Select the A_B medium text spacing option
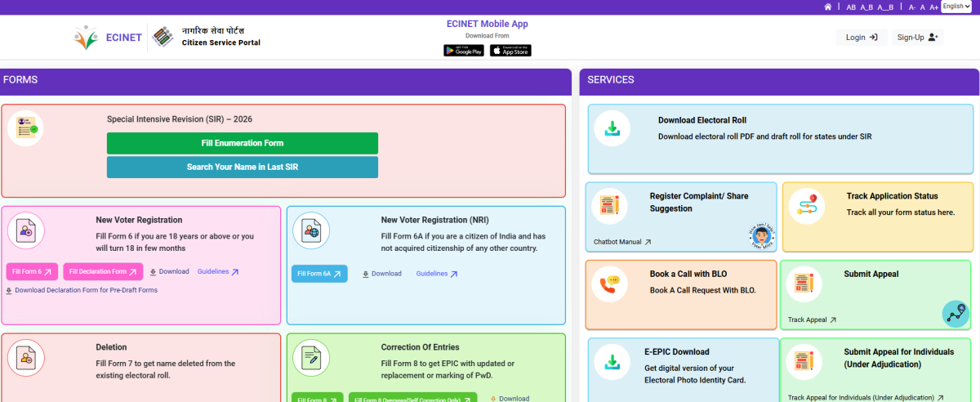Viewport: 980px width, 402px height. coord(866,7)
